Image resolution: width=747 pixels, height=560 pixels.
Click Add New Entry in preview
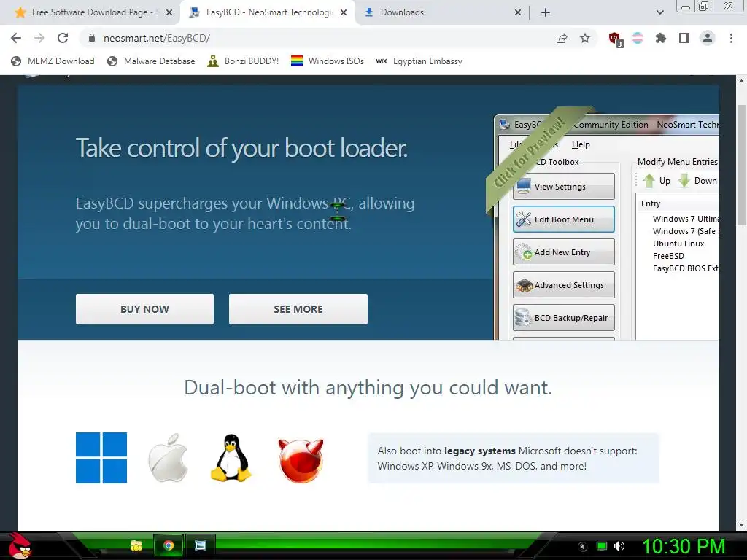(x=564, y=252)
